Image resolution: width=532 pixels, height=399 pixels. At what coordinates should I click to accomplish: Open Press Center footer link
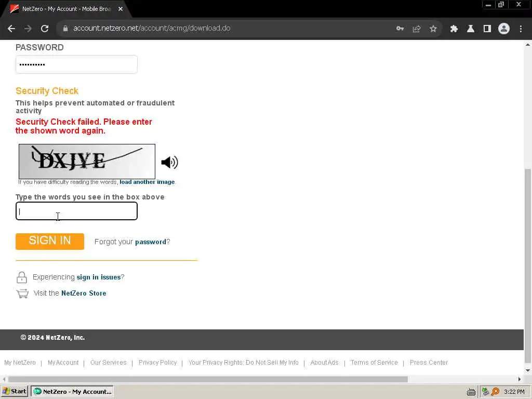(429, 362)
